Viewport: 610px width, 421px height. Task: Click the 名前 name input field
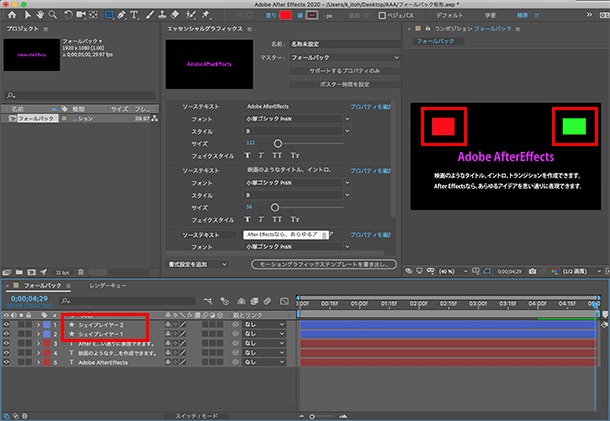click(345, 44)
